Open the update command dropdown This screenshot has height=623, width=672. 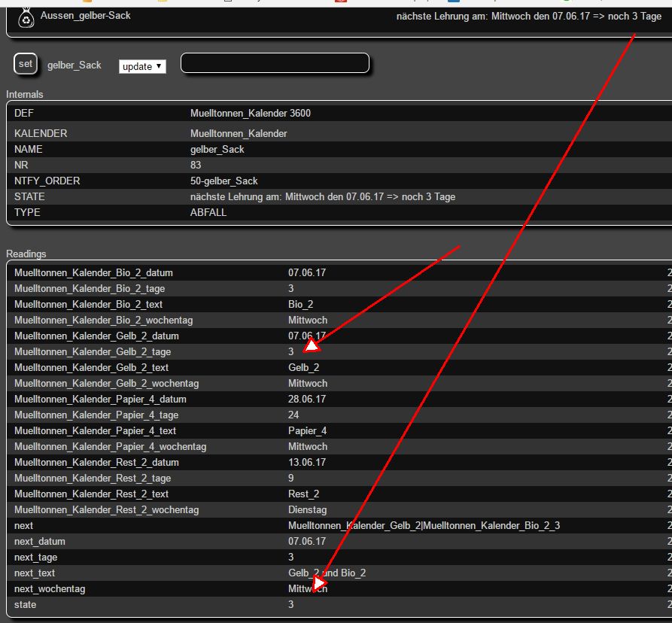click(x=142, y=66)
